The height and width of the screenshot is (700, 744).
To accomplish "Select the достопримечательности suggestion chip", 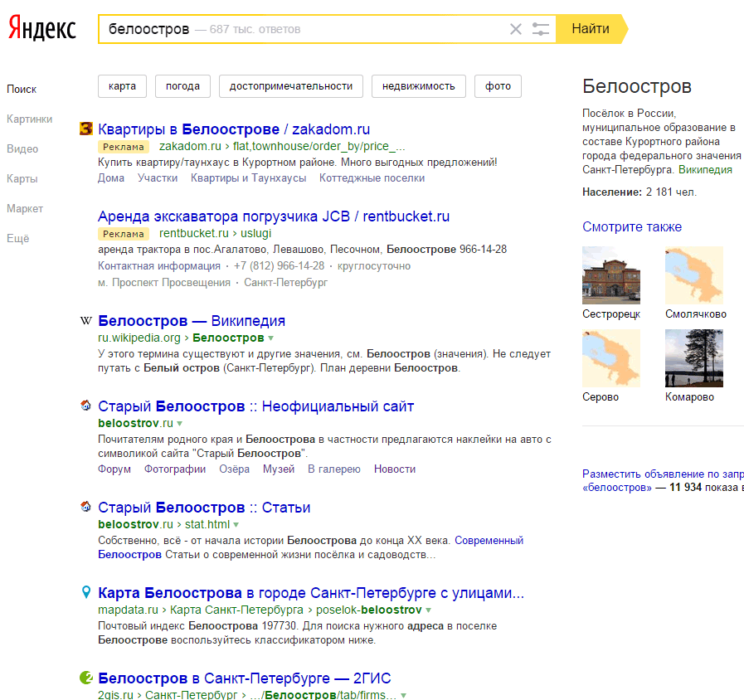I will point(290,86).
